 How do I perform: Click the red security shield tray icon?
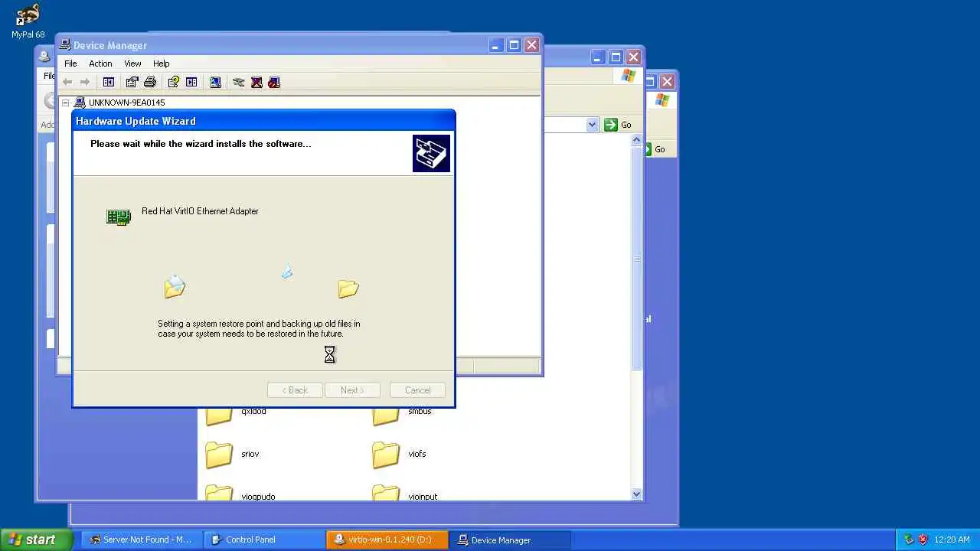(923, 540)
